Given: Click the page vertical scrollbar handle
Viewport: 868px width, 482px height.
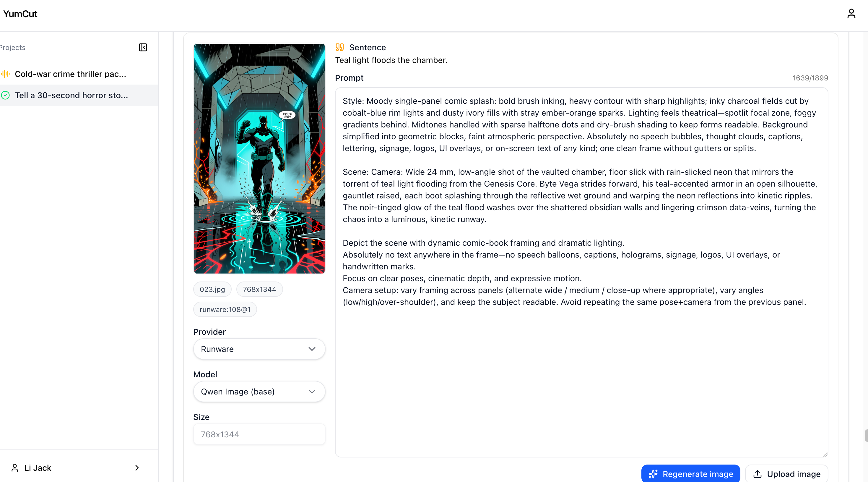Looking at the screenshot, I should pos(866,435).
